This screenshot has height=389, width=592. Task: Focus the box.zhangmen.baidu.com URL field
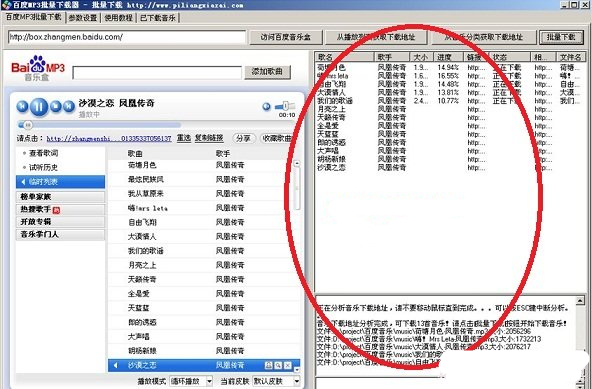click(x=126, y=37)
